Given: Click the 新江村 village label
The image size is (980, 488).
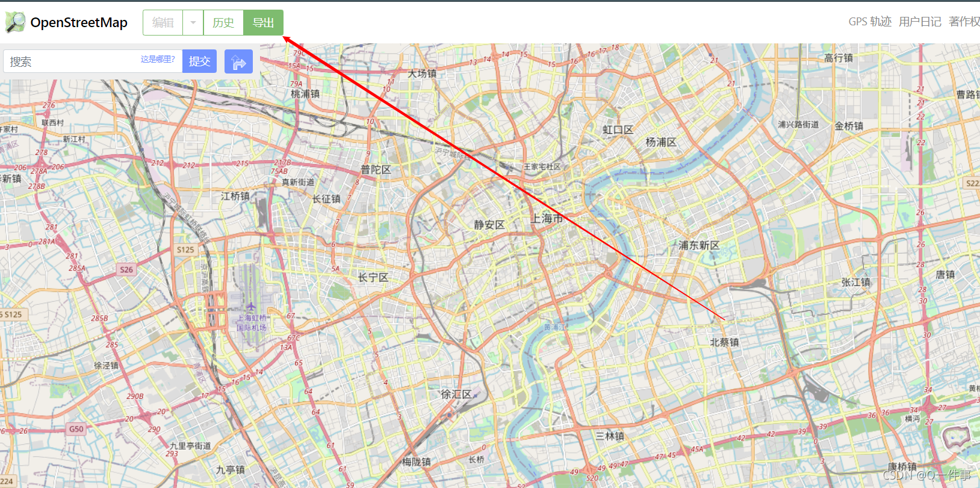Looking at the screenshot, I should (x=74, y=139).
